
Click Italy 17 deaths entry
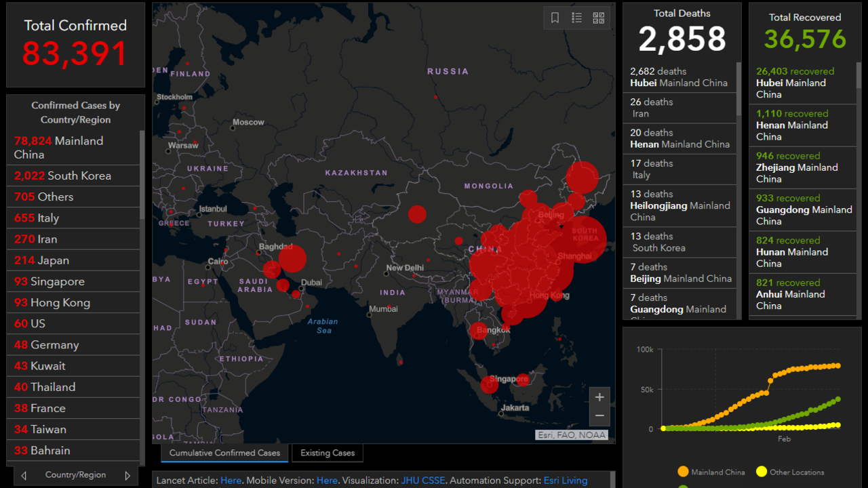[679, 169]
